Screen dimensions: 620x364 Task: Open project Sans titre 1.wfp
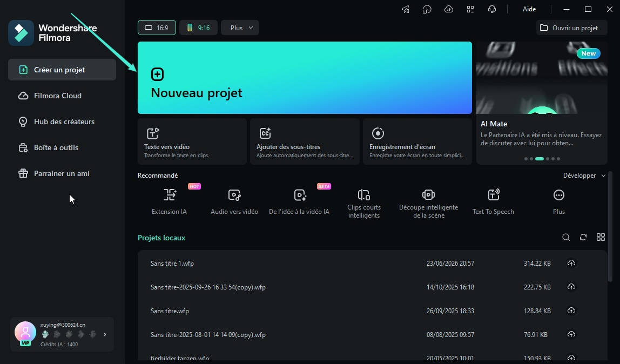[x=172, y=264]
